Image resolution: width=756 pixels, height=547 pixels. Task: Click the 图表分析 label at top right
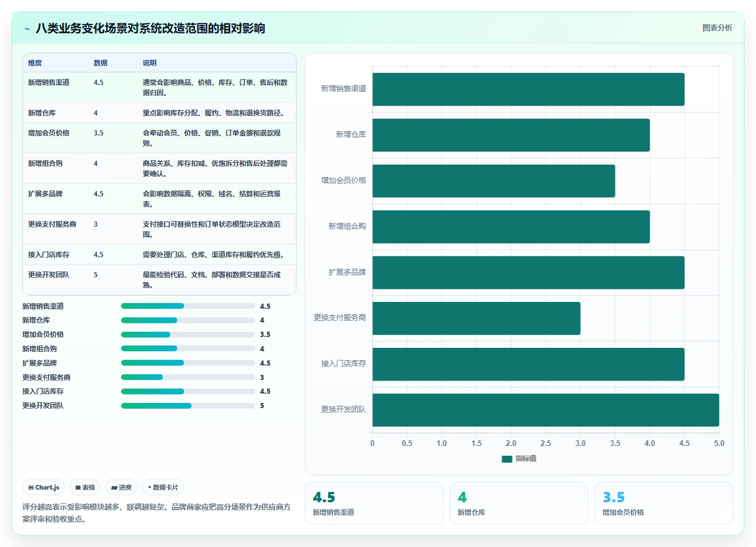[x=717, y=28]
